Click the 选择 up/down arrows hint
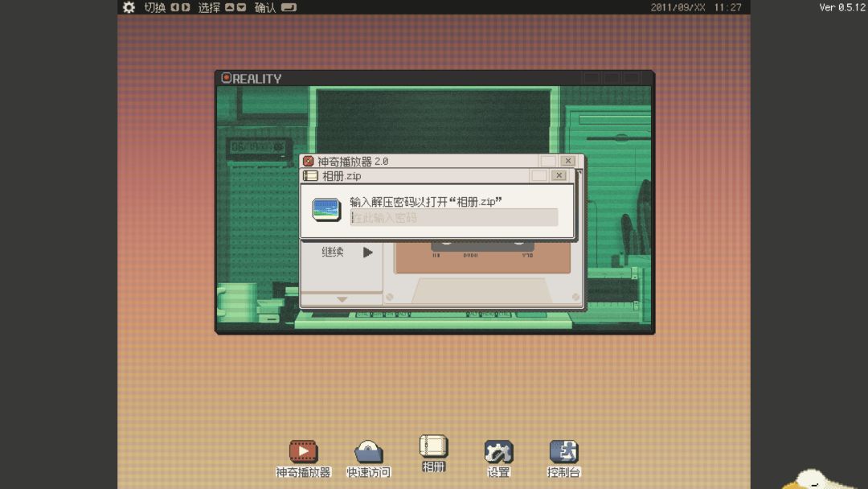Screen dimensions: 868x489 tap(235, 7)
